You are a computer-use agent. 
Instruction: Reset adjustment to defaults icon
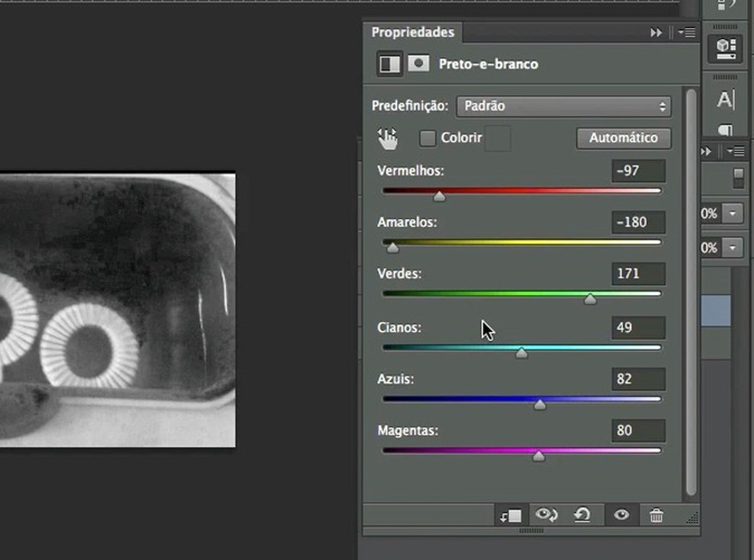[x=582, y=516]
